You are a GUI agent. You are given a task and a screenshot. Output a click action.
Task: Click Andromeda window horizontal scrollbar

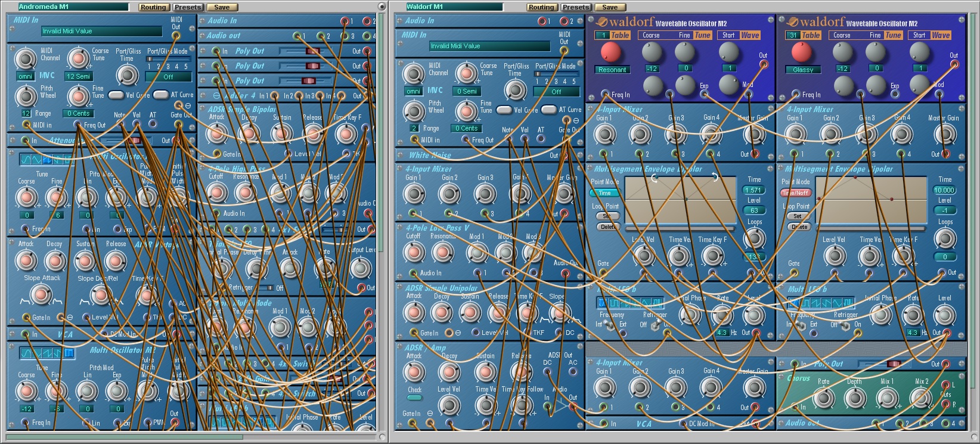(124, 437)
